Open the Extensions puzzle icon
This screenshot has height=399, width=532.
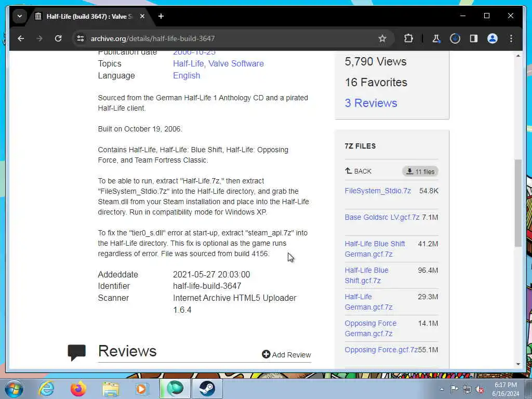408,38
